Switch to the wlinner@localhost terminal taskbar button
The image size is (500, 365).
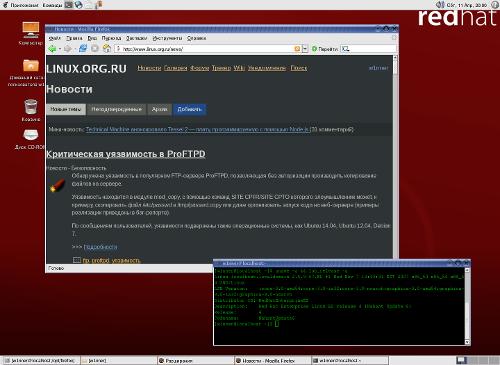click(x=349, y=360)
